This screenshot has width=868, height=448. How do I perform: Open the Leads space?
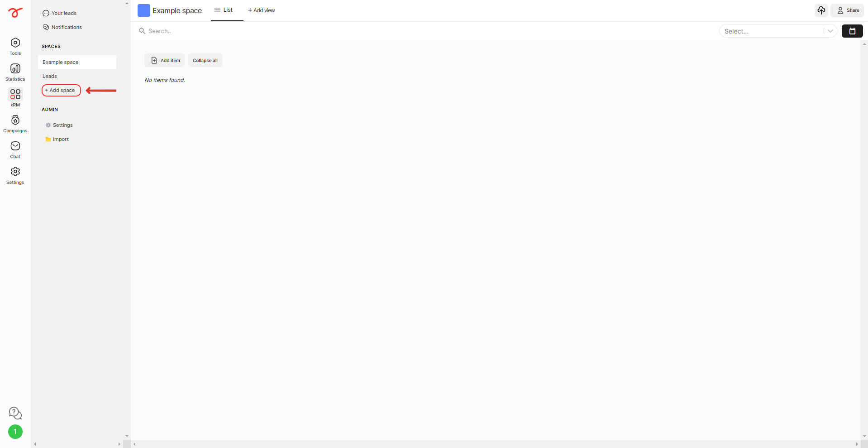click(50, 76)
